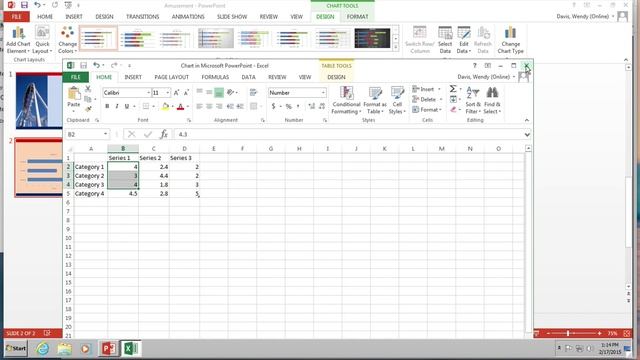Open the Excel FILE tab
Viewport: 640px width, 360px height.
point(76,77)
